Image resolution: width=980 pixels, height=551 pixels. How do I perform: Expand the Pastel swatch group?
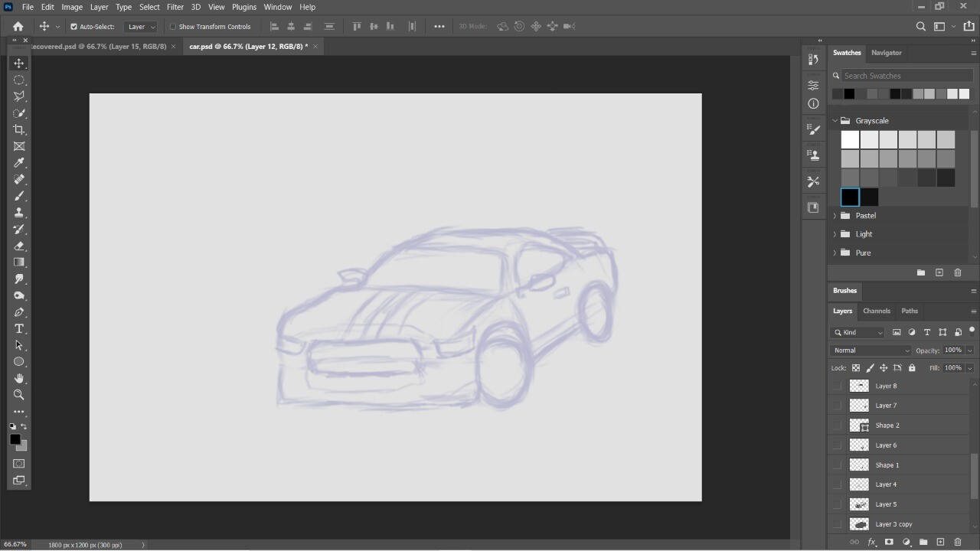[835, 215]
